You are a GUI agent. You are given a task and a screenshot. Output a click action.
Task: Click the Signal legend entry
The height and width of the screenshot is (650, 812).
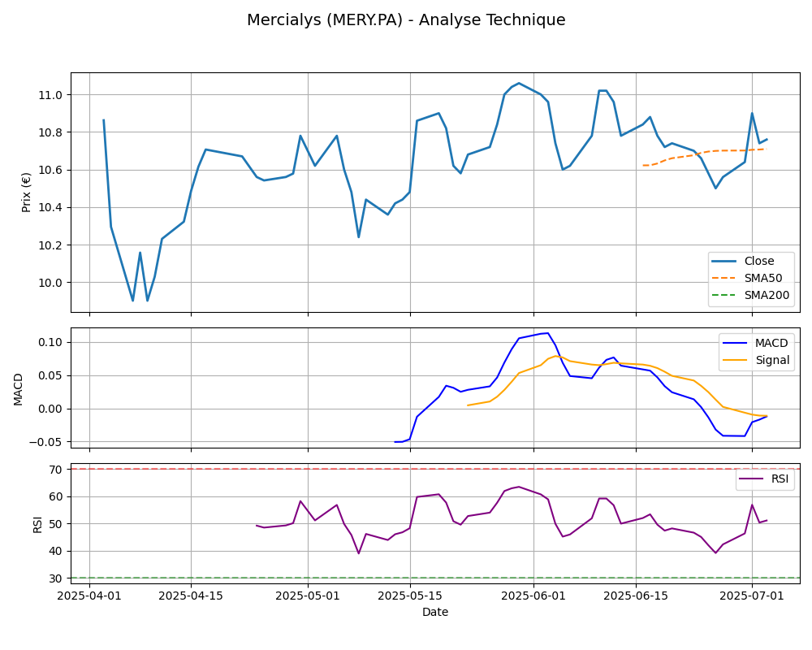click(756, 360)
